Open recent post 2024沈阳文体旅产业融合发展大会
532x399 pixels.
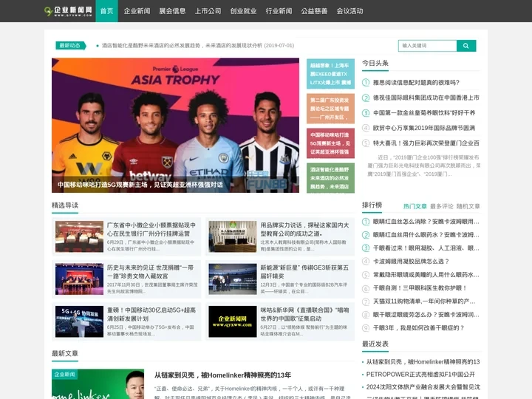[x=423, y=386]
